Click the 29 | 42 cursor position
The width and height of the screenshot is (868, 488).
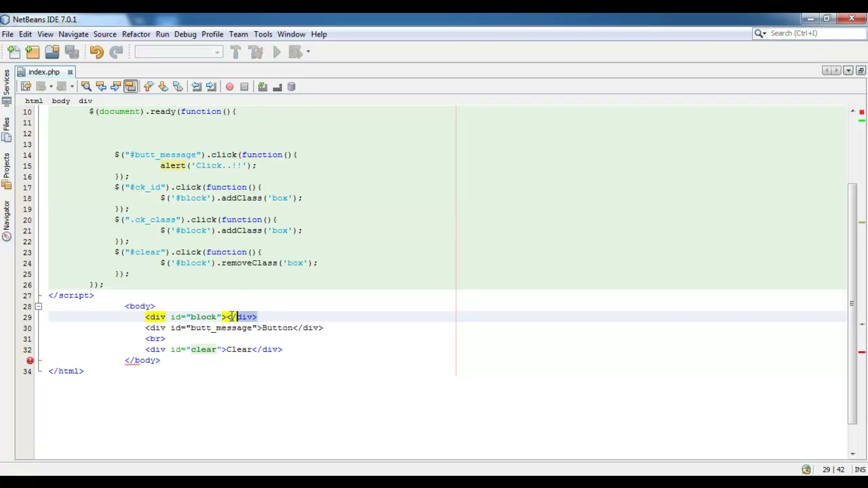point(833,469)
